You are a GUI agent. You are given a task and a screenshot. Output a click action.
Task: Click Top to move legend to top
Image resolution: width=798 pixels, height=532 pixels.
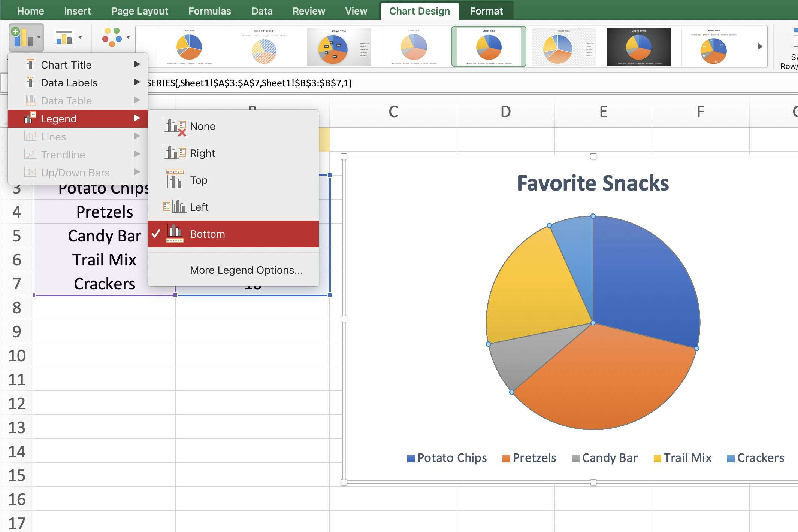point(199,180)
